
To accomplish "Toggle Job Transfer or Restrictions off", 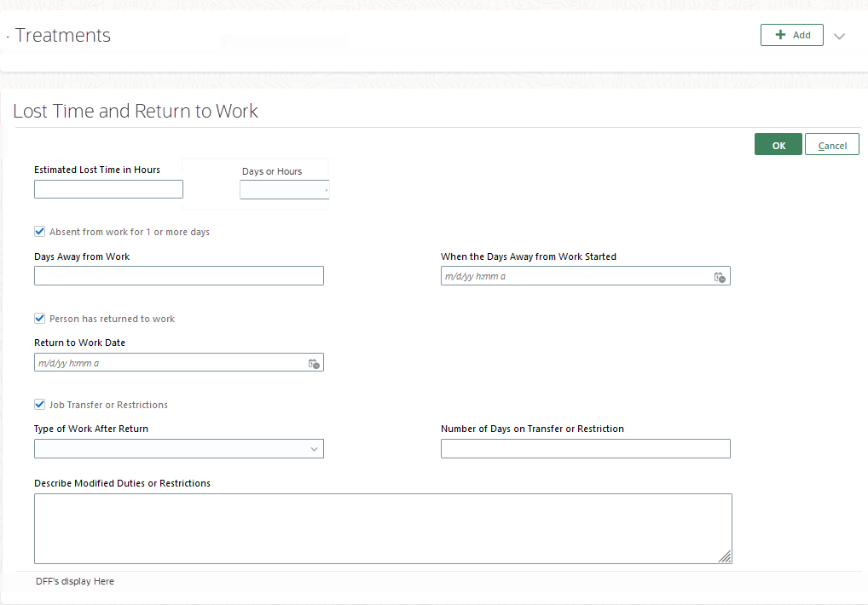I will pos(39,404).
